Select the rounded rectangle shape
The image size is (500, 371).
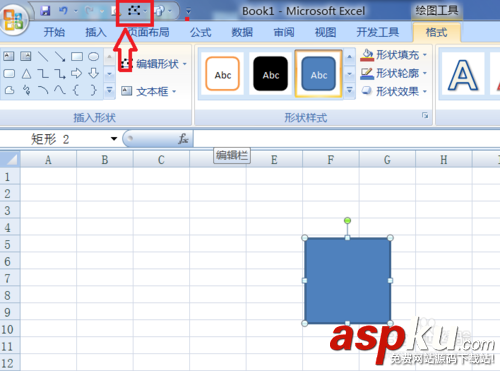point(9,73)
